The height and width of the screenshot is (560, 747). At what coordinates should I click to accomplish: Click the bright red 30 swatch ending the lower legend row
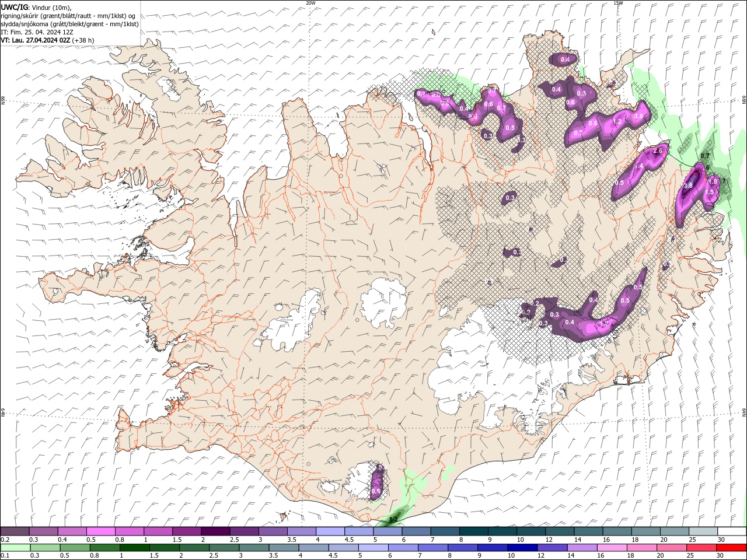point(731,548)
